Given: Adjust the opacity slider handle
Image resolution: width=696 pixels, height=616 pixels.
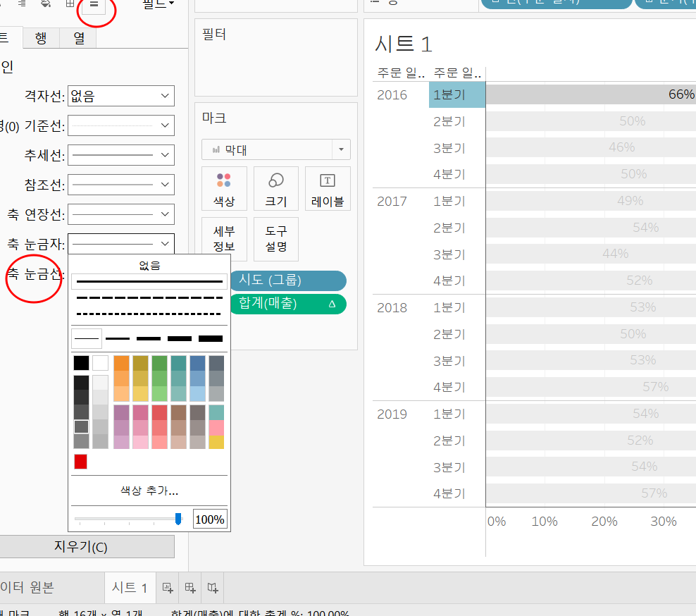Looking at the screenshot, I should click(x=178, y=519).
